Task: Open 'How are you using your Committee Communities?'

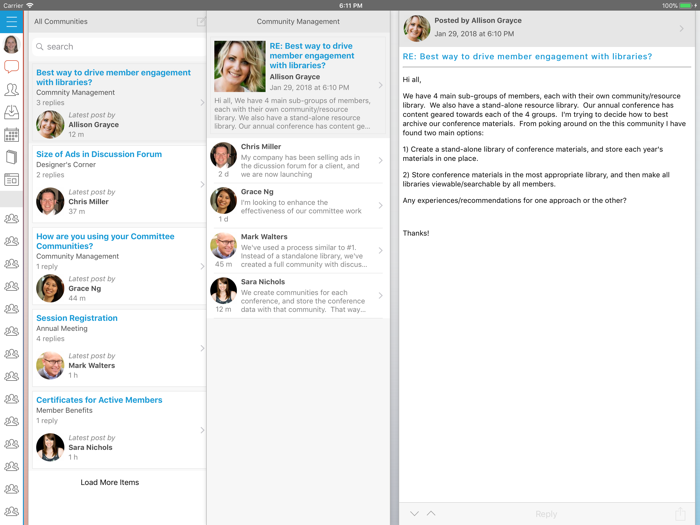Action: 105,241
